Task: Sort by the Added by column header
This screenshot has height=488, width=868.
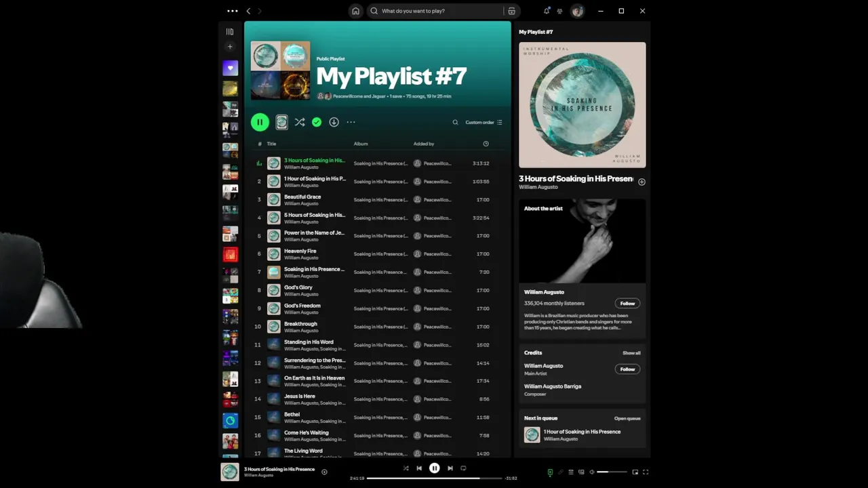Action: tap(424, 144)
